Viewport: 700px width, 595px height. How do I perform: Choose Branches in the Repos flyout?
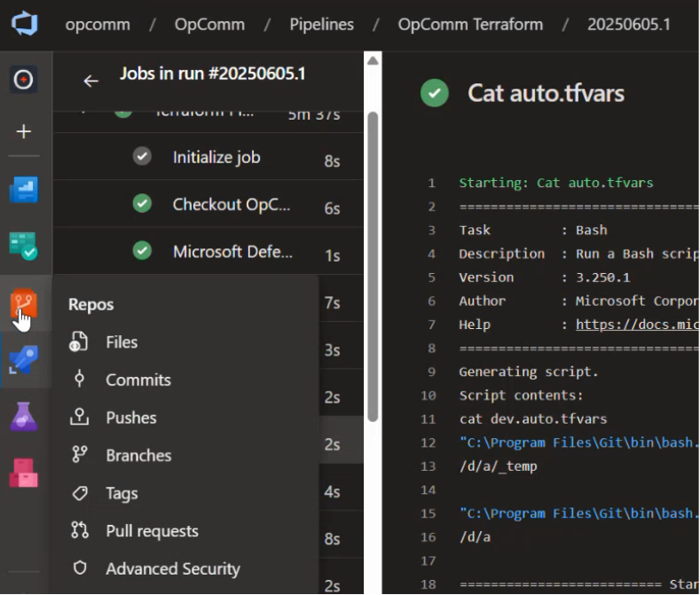coord(138,456)
